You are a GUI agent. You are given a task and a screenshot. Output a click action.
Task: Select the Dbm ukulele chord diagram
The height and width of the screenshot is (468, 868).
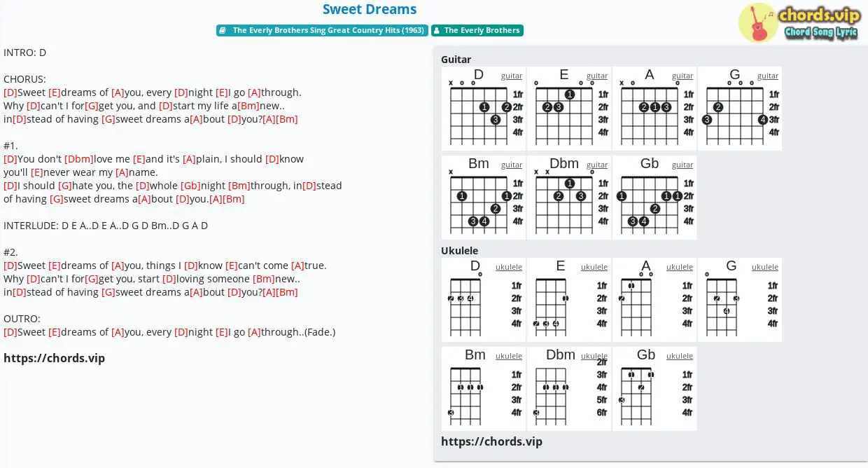click(x=569, y=389)
